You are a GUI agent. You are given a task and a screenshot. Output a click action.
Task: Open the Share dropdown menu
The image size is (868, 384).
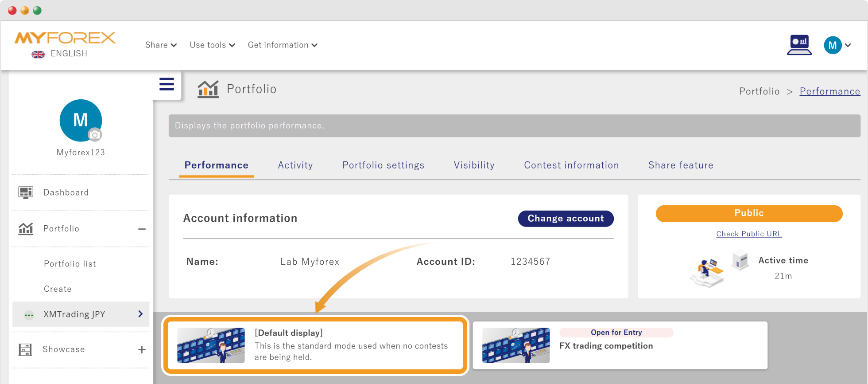click(161, 45)
